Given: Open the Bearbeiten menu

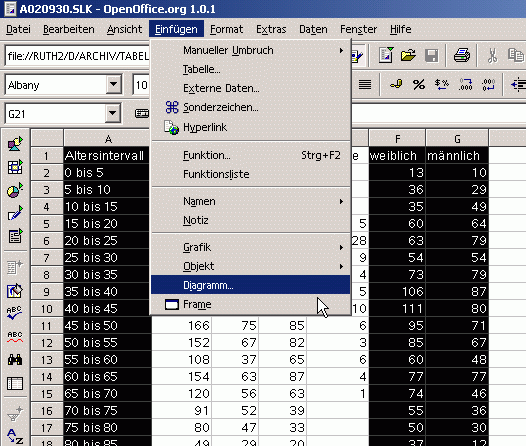Looking at the screenshot, I should point(69,29).
